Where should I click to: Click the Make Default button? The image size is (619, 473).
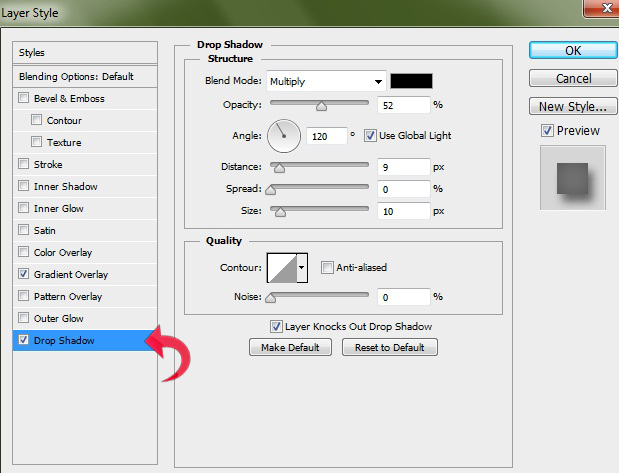[x=290, y=347]
